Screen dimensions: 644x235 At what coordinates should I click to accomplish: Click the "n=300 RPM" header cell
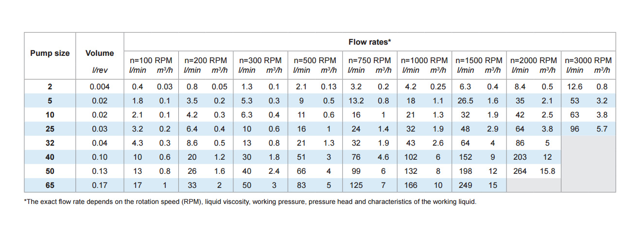click(261, 61)
